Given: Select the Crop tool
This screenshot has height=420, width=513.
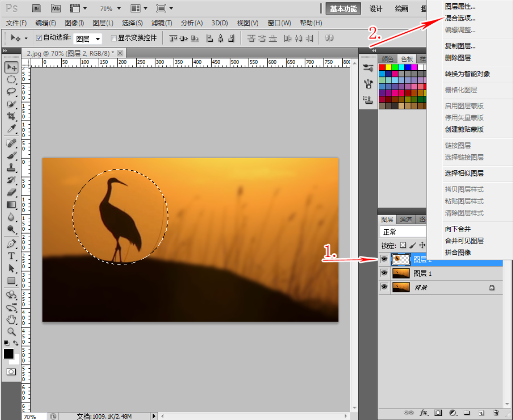Looking at the screenshot, I should 11,116.
